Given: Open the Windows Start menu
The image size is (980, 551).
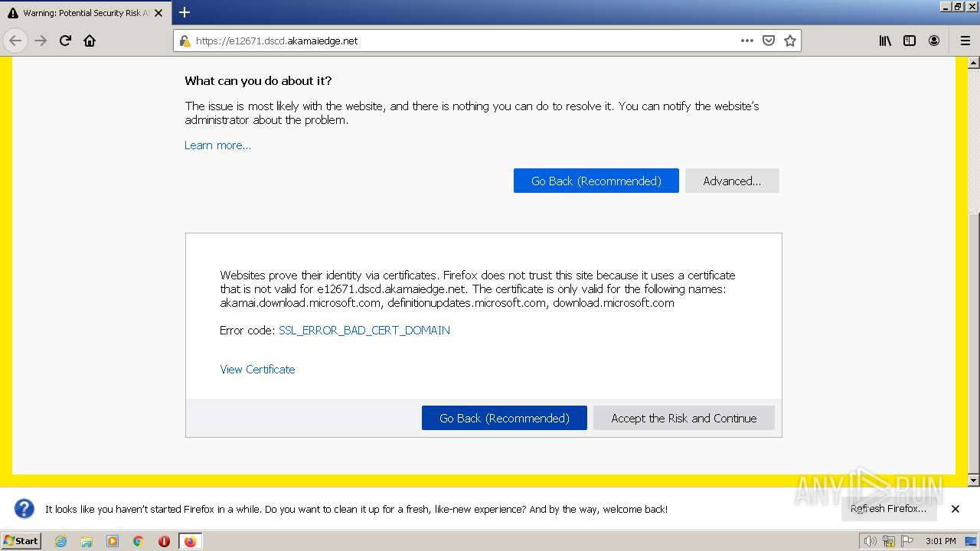Looking at the screenshot, I should click(21, 540).
